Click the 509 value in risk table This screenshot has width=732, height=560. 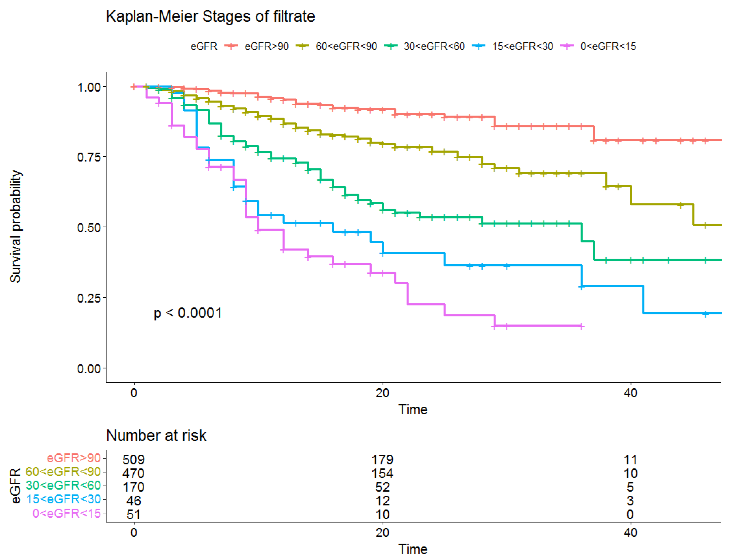click(133, 460)
